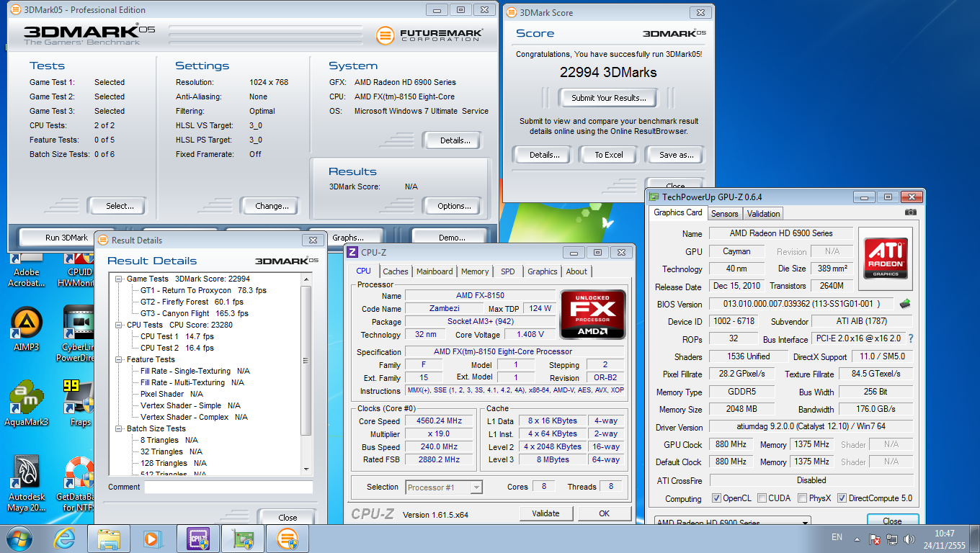Screen dimensions: 980x553
Task: Select the CPU Test 1 row
Action: pyautogui.click(x=177, y=336)
